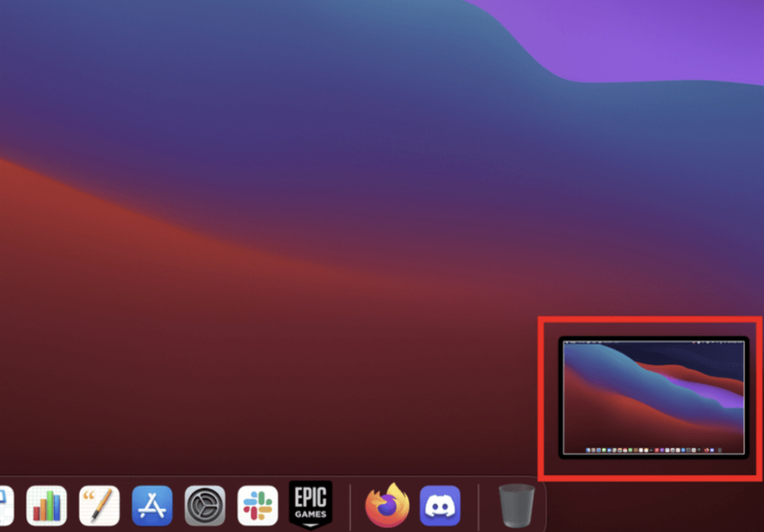Launch Firefox from the dock
The width and height of the screenshot is (764, 532).
click(x=386, y=506)
